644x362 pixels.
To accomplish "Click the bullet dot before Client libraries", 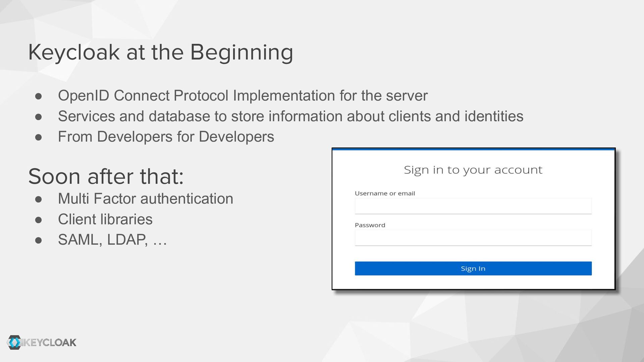I will coord(39,220).
